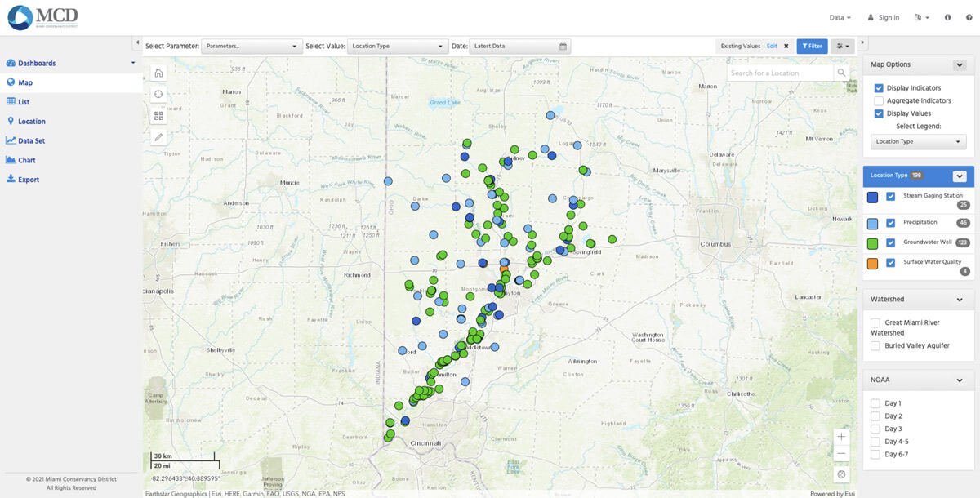Click the blue Filter button
980x498 pixels.
click(x=812, y=47)
